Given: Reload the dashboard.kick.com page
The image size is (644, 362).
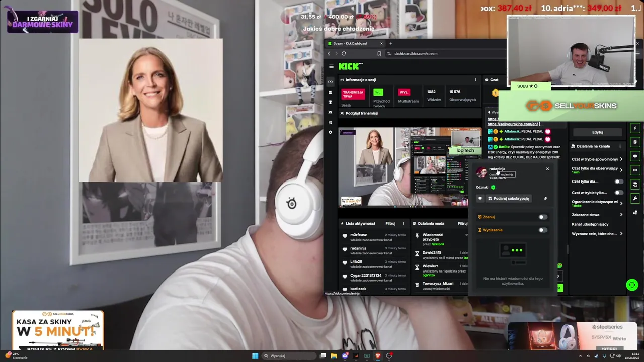Looking at the screenshot, I should (x=344, y=53).
